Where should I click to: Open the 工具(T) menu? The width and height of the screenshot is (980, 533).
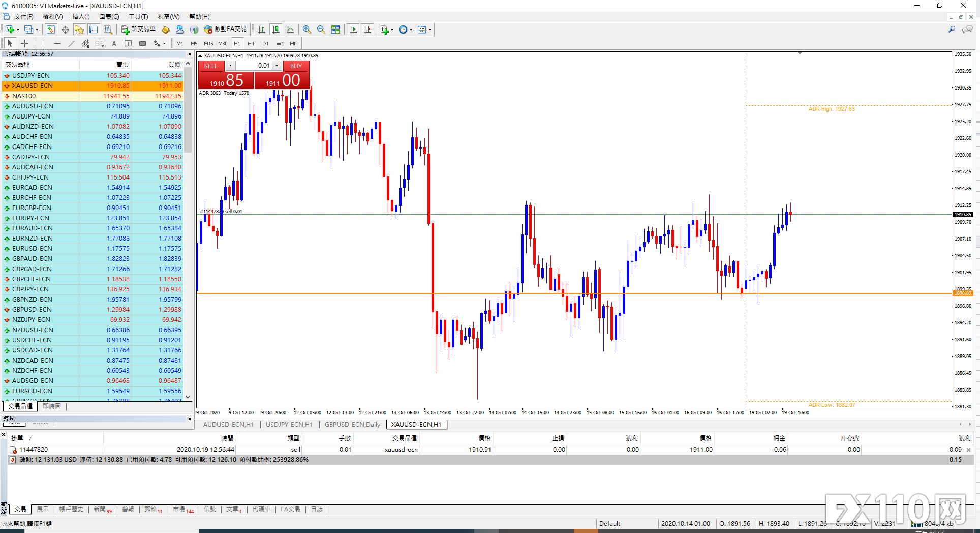pos(138,17)
